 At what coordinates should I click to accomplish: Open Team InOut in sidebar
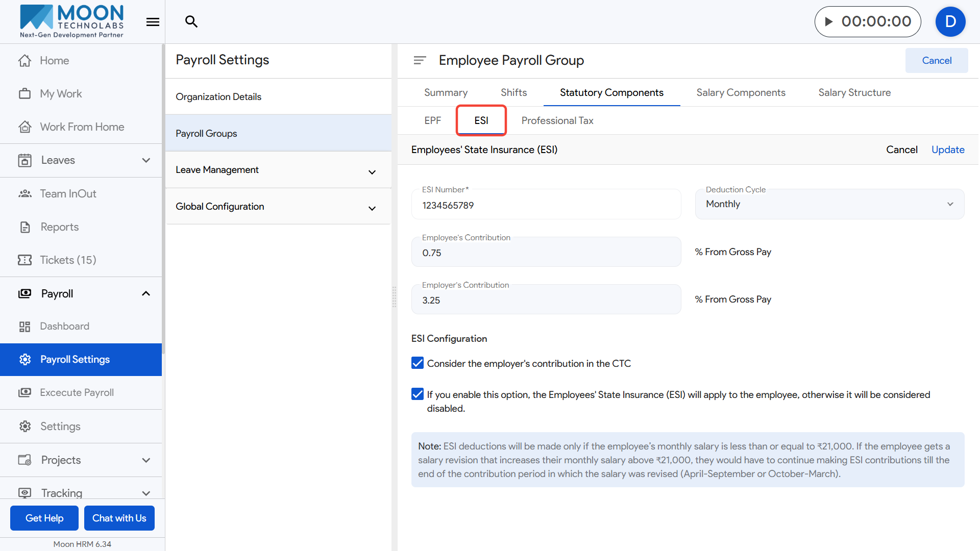(x=68, y=194)
